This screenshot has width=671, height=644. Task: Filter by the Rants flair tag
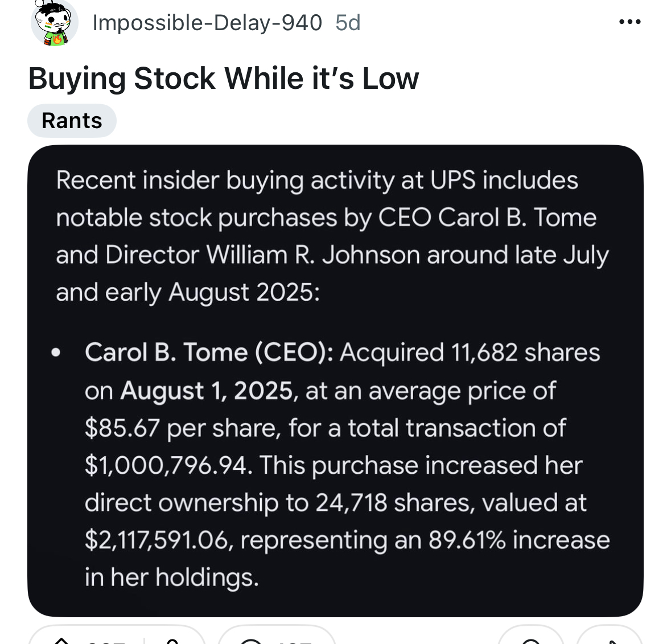click(x=72, y=121)
